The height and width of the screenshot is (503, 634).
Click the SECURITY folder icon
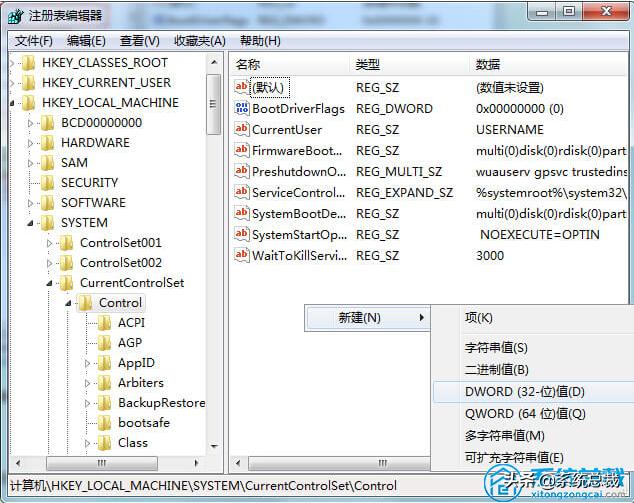[x=47, y=182]
